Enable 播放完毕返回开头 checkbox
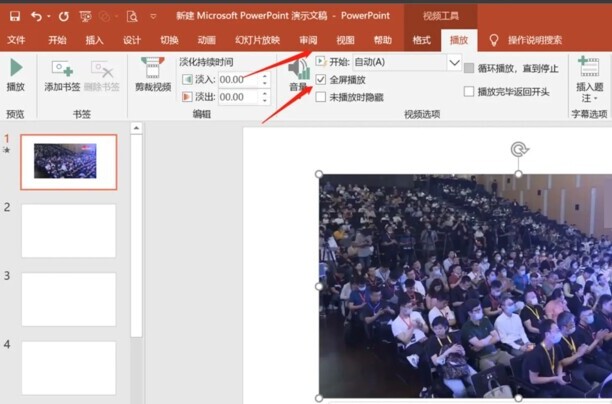The width and height of the screenshot is (612, 404). pyautogui.click(x=469, y=92)
